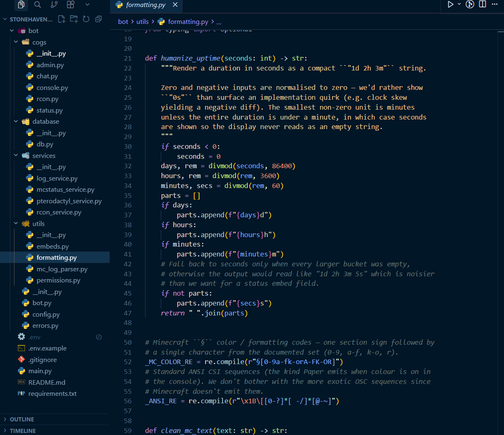Click the clean_mc_text function name
This screenshot has height=435, width=504.
(187, 430)
